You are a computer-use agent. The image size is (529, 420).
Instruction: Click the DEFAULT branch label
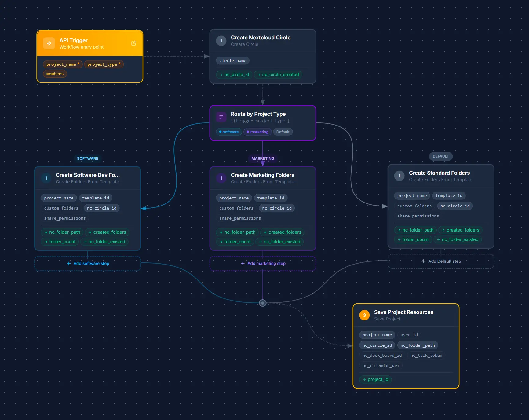click(441, 156)
